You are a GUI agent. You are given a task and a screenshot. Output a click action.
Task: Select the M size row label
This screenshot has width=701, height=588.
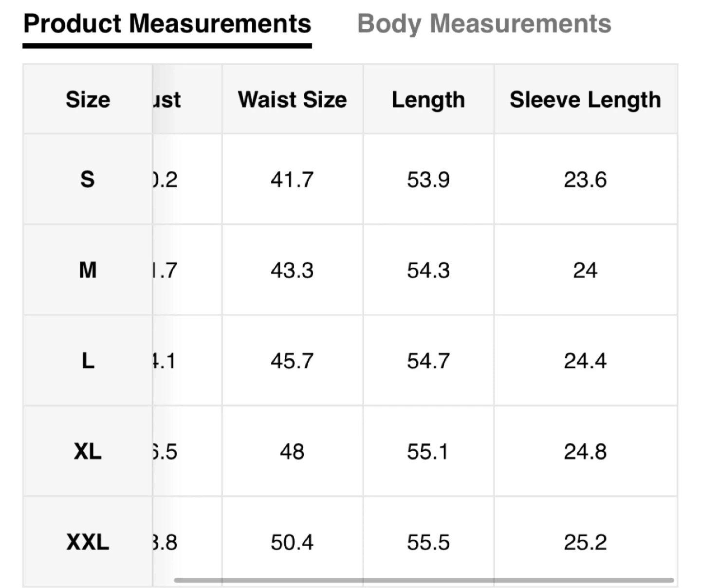point(88,270)
